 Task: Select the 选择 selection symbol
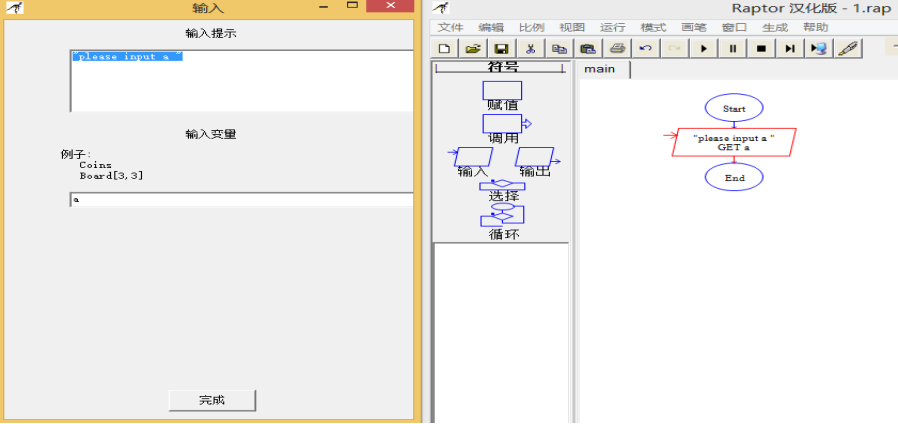click(x=502, y=184)
